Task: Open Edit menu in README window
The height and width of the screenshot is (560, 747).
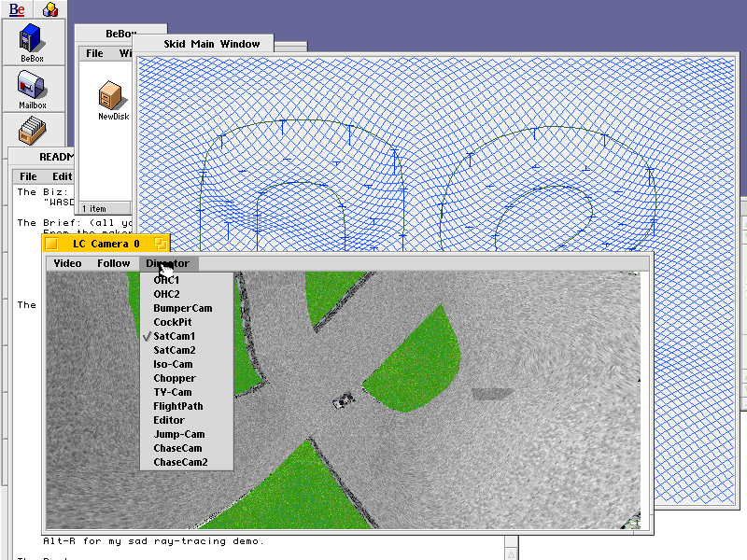Action: coord(62,176)
